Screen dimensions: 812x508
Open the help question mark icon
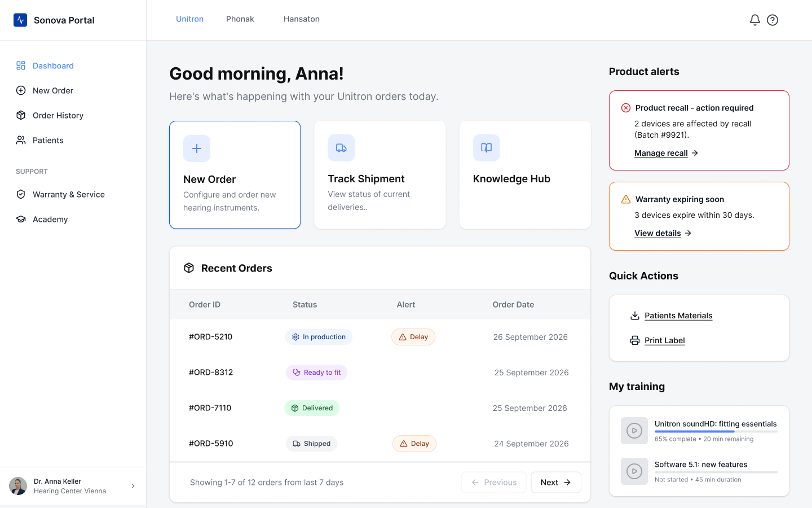[x=773, y=20]
